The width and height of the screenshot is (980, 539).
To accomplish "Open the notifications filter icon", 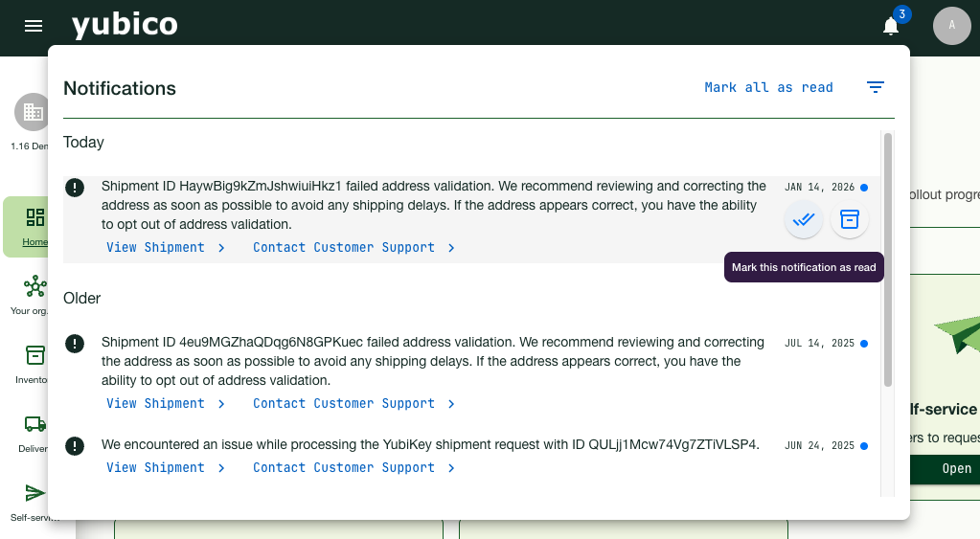I will (875, 87).
